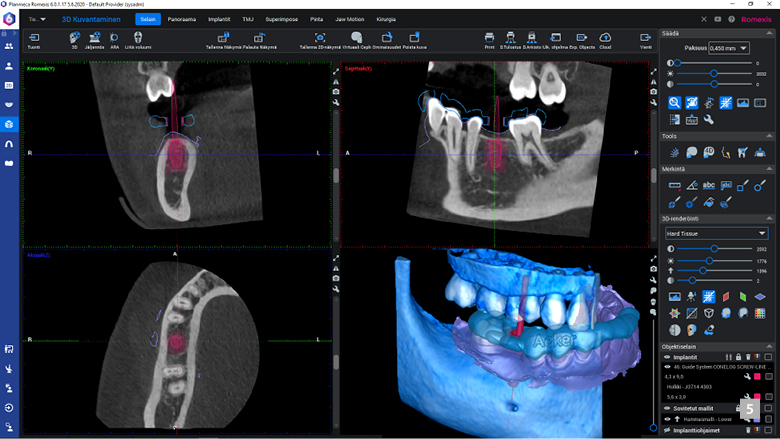Click the blue axial clip plane icon
Image resolution: width=780 pixels, height=439 pixels.
(x=760, y=297)
